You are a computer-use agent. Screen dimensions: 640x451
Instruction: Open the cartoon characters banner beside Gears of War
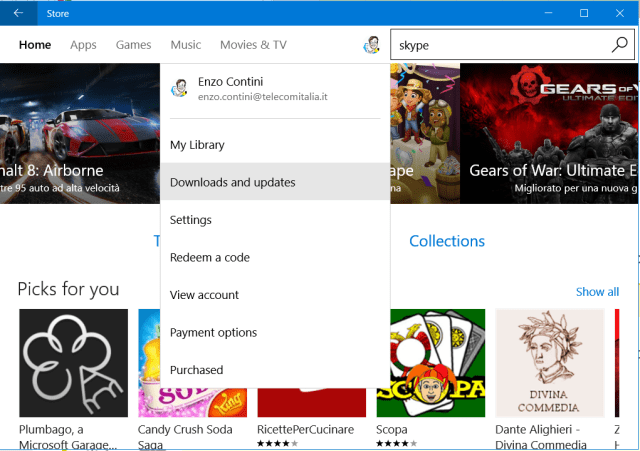(x=425, y=133)
